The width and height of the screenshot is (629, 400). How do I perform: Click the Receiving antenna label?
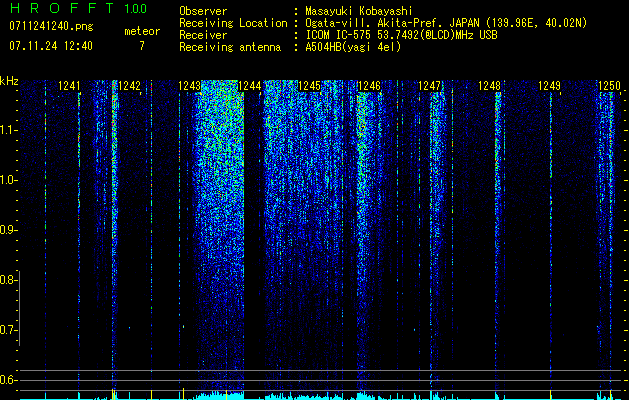230,47
